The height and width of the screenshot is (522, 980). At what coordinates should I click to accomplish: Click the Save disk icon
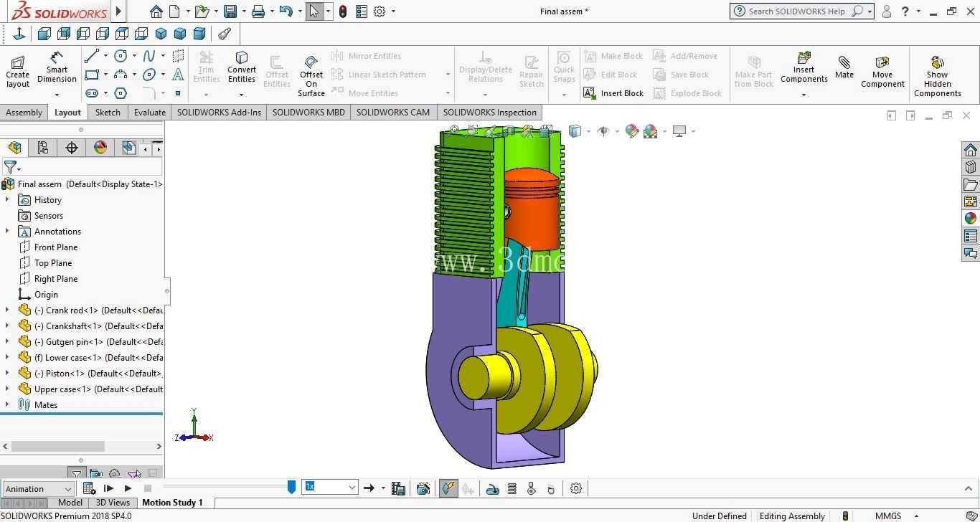pos(230,11)
